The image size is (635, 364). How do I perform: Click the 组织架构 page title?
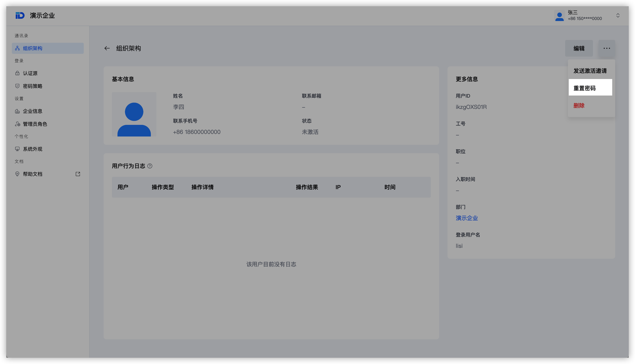point(128,48)
